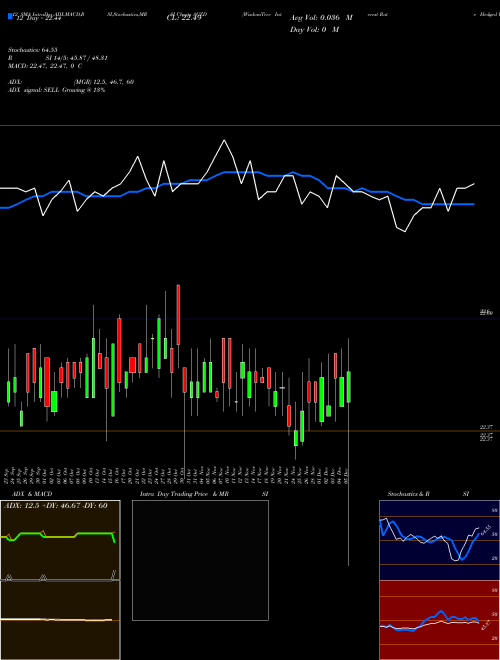
Task: Click the blue stochastics chart panel
Action: click(439, 540)
